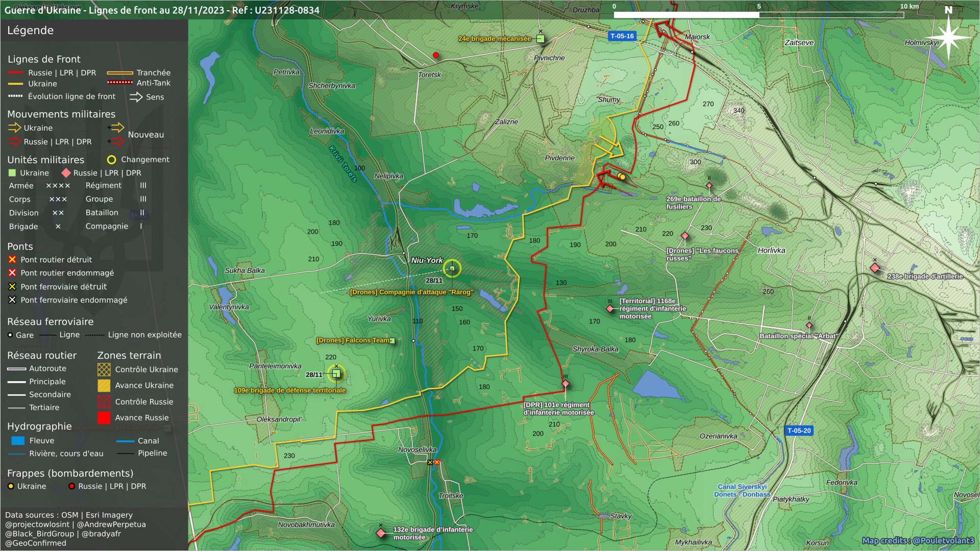Screen dimensions: 980x551
Task: Click the Stavky village label
Action: click(621, 516)
